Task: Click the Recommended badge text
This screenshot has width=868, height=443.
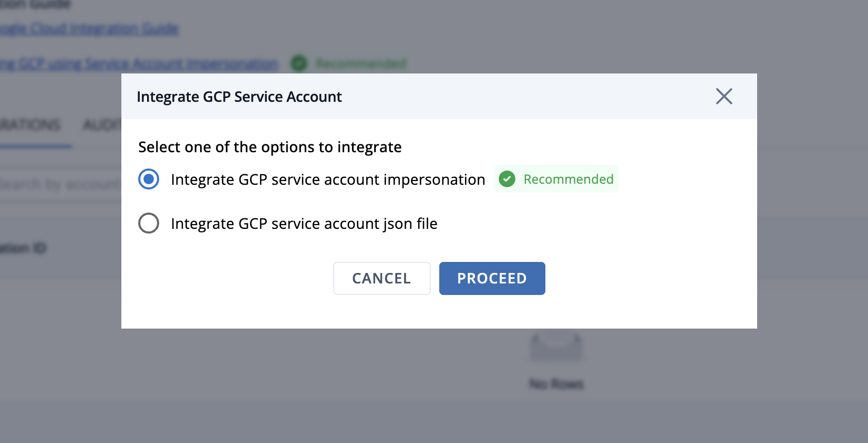Action: (569, 179)
